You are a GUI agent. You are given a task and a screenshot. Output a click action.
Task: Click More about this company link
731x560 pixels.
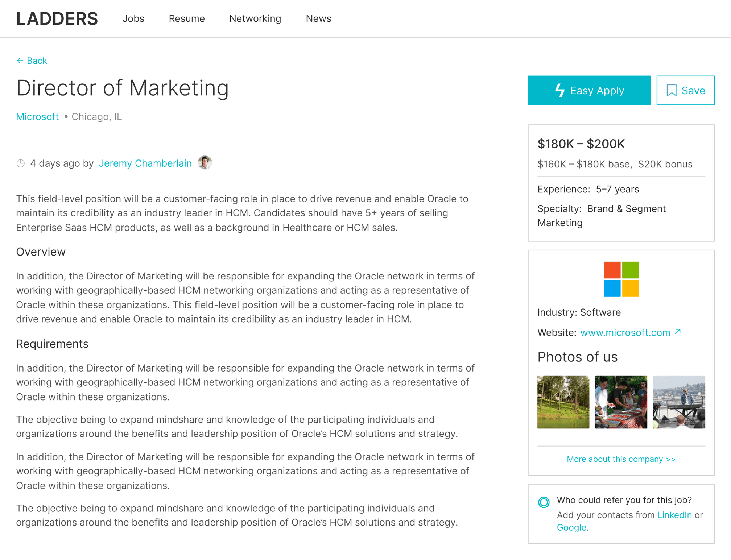[x=621, y=459]
